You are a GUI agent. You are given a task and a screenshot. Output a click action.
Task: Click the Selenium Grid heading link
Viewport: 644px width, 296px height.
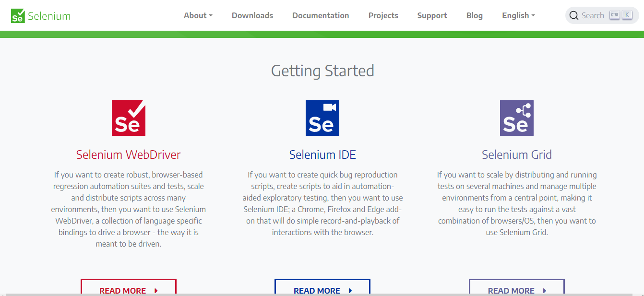click(517, 154)
